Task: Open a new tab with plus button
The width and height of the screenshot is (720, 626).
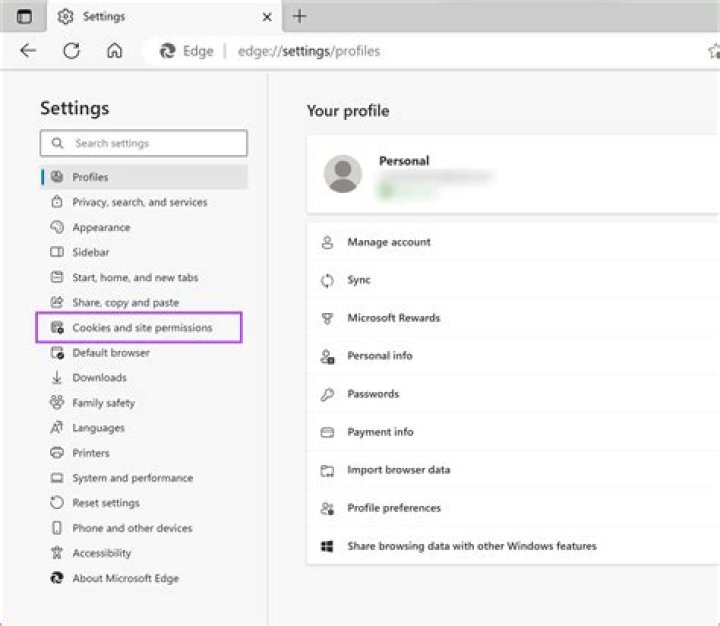Action: pyautogui.click(x=299, y=17)
